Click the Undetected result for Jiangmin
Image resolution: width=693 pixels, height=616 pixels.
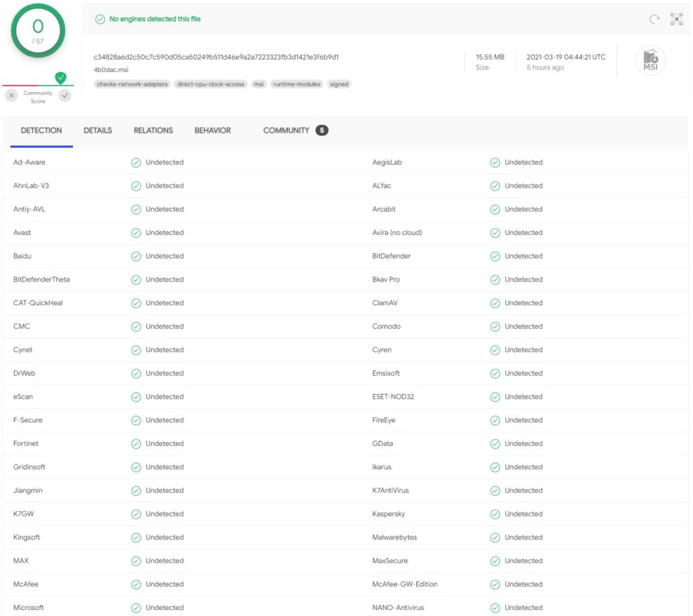[x=164, y=490]
